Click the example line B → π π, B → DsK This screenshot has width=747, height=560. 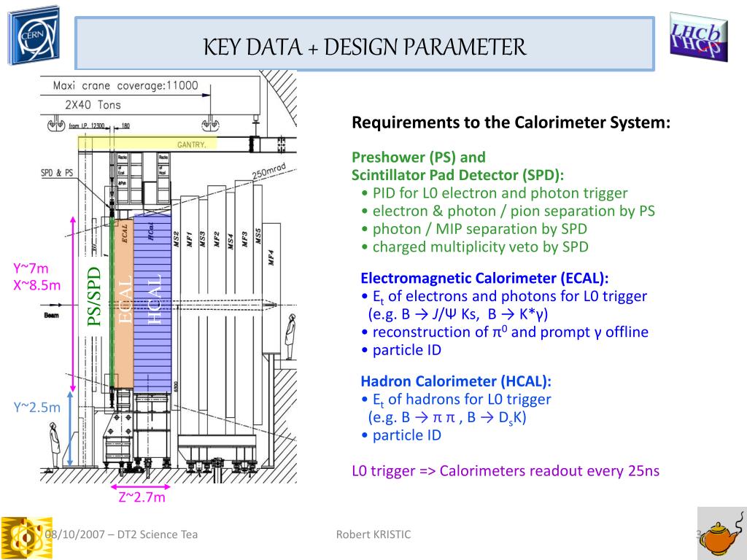(x=447, y=418)
